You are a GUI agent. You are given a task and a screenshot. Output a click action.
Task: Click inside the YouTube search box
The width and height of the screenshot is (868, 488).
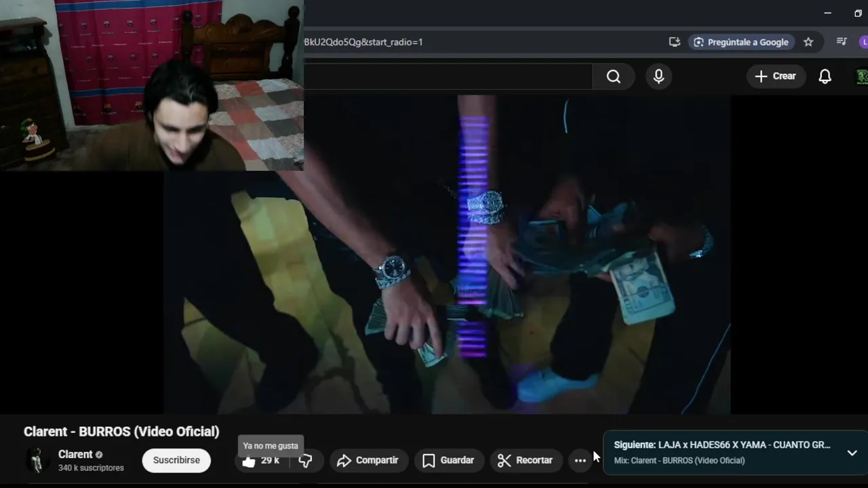(x=448, y=77)
